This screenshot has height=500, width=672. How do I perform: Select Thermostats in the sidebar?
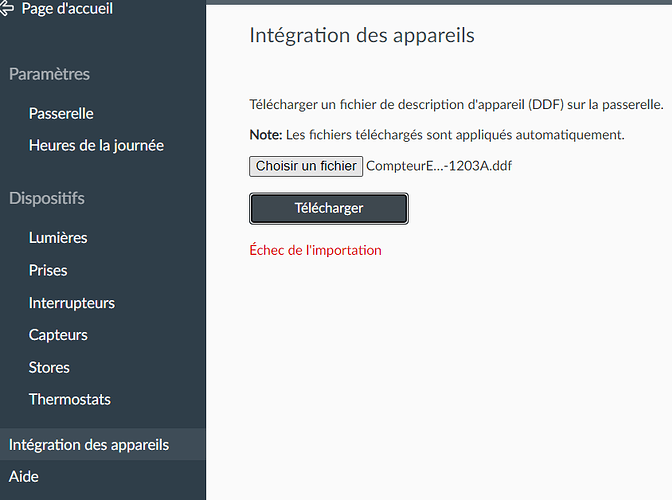coord(70,400)
